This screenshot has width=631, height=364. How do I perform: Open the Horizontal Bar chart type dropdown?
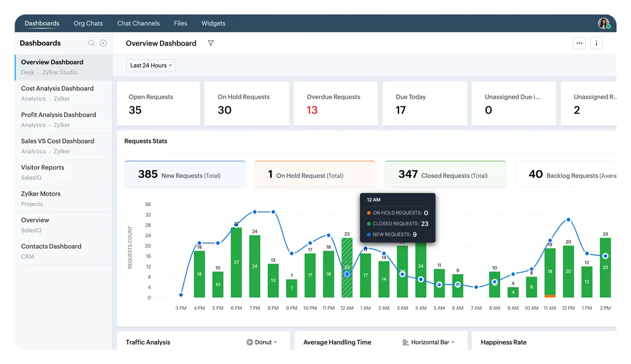pos(429,342)
